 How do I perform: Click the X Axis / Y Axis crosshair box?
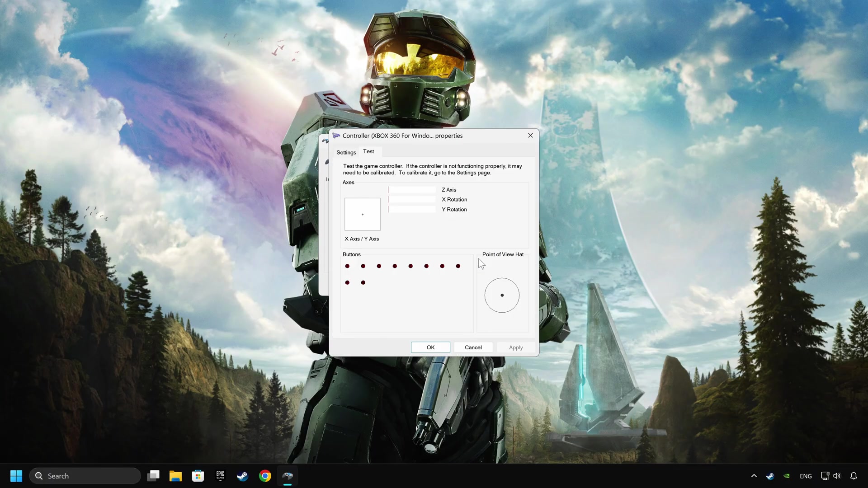363,214
